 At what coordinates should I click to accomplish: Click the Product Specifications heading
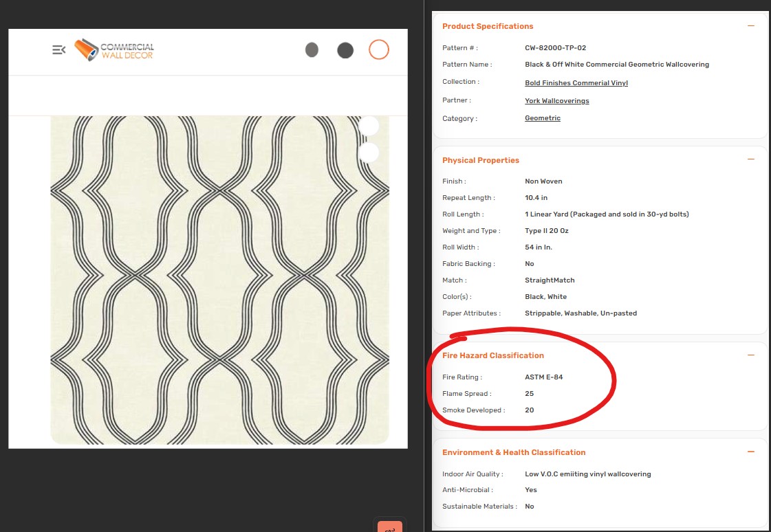click(488, 26)
